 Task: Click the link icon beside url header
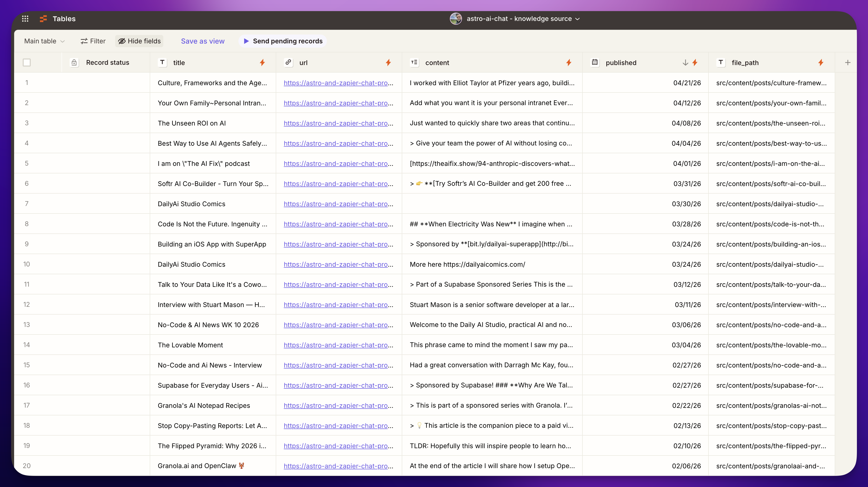pos(288,63)
